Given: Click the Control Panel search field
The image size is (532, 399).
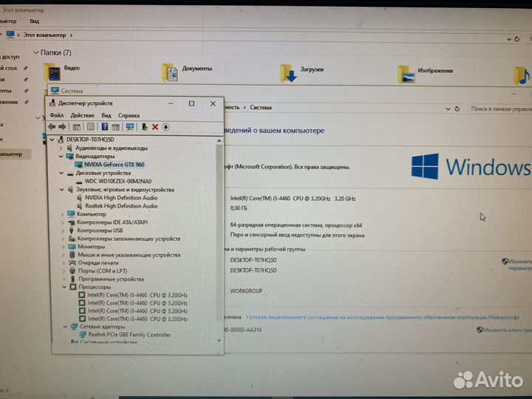Looking at the screenshot, I should (x=500, y=109).
